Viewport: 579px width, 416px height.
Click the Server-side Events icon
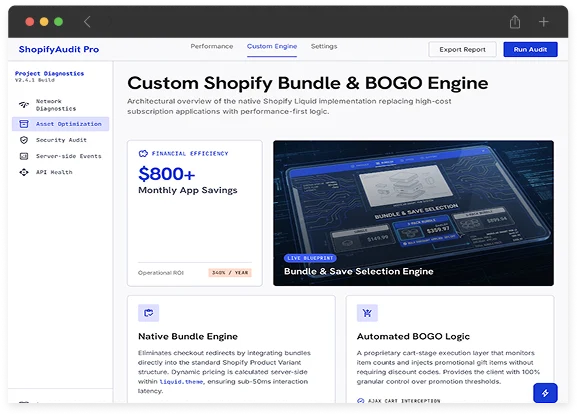tap(24, 156)
